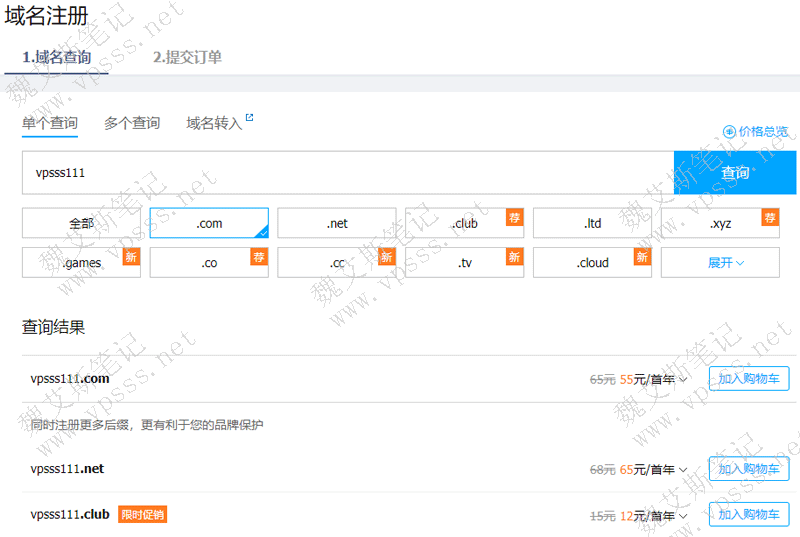The width and height of the screenshot is (800, 537).
Task: Open the year dropdown for vpsss111.com price
Action: (x=683, y=379)
